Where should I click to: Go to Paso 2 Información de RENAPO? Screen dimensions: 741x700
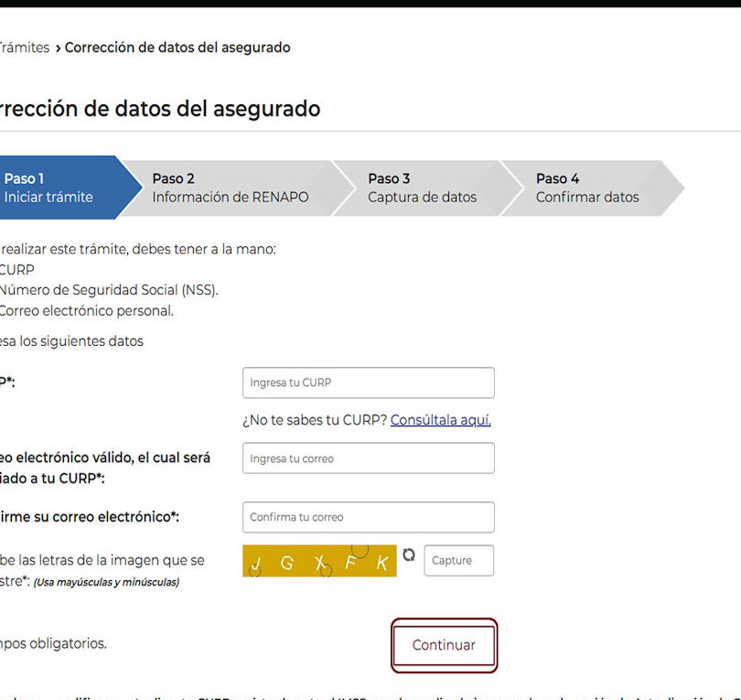[229, 188]
